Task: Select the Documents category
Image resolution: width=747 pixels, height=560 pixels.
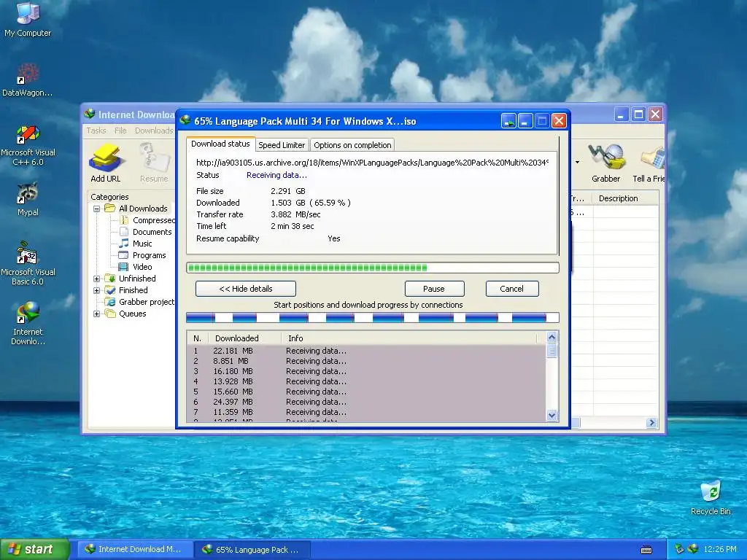Action: (145, 232)
